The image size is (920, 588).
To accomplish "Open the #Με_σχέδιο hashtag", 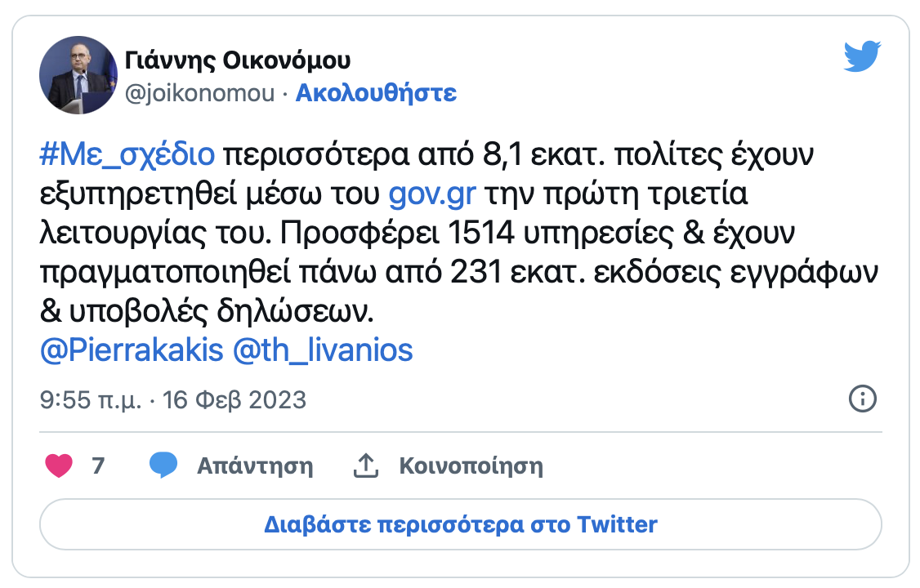I will [x=127, y=154].
